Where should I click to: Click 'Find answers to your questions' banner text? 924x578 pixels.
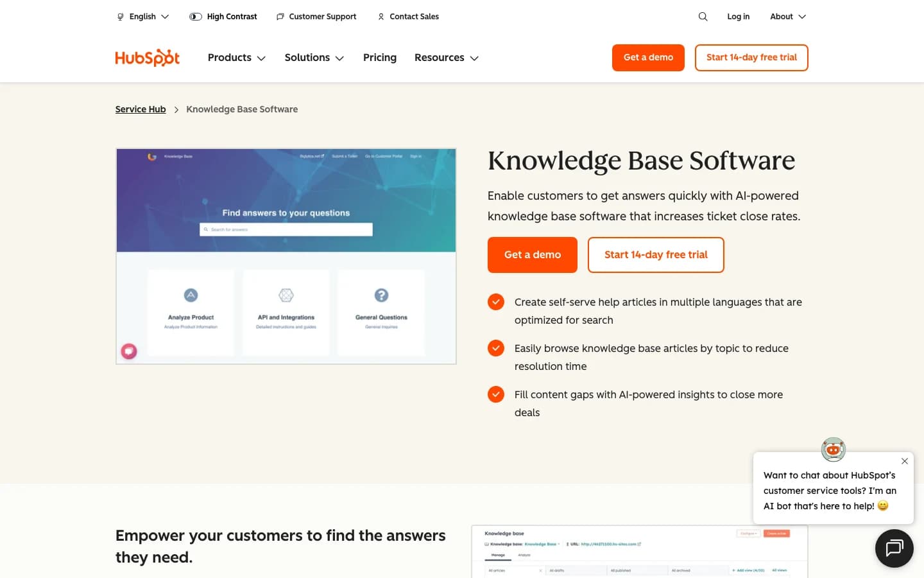tap(286, 213)
